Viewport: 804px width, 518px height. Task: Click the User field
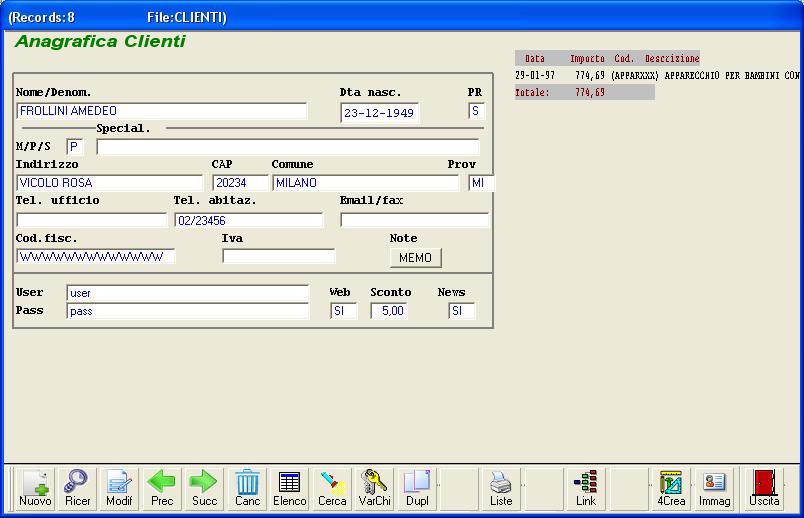188,293
